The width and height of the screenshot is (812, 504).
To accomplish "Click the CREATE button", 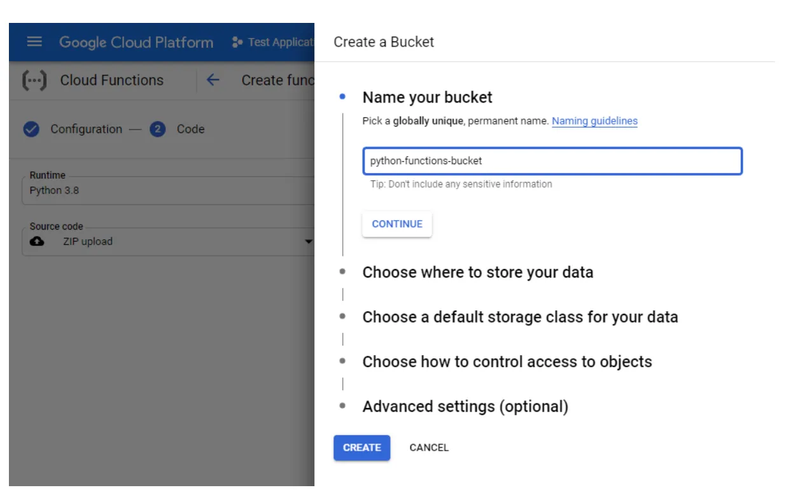I will [x=361, y=447].
